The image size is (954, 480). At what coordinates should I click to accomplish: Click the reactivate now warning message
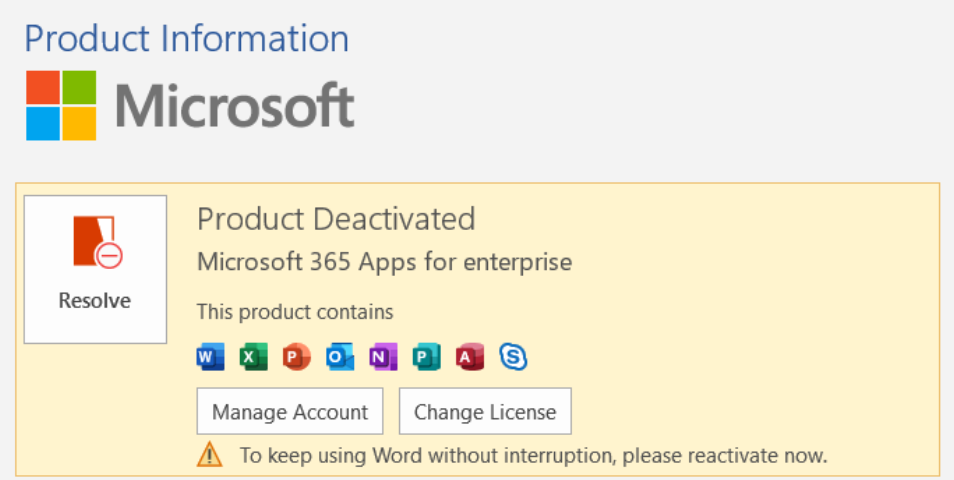pyautogui.click(x=534, y=455)
